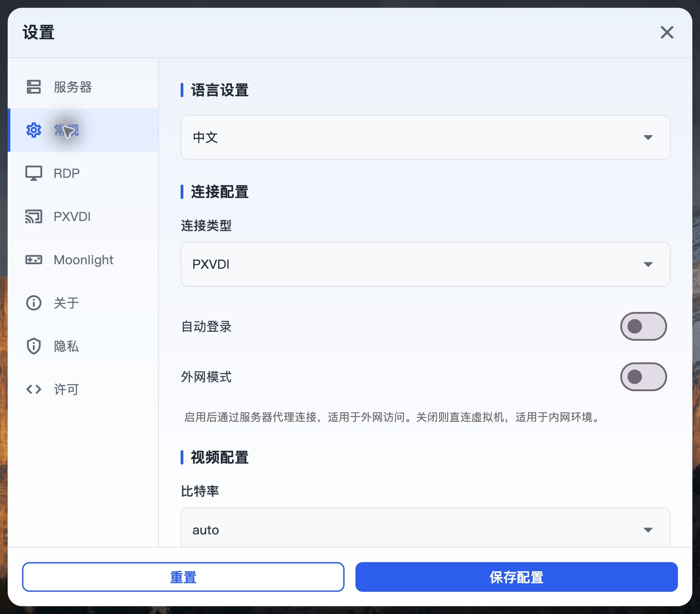Image resolution: width=700 pixels, height=614 pixels.
Task: Open the 关于 page
Action: 83,303
